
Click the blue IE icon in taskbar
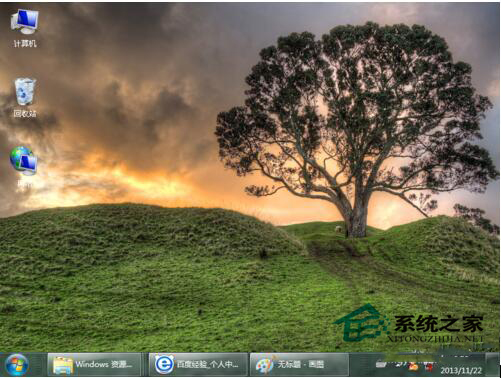(164, 364)
